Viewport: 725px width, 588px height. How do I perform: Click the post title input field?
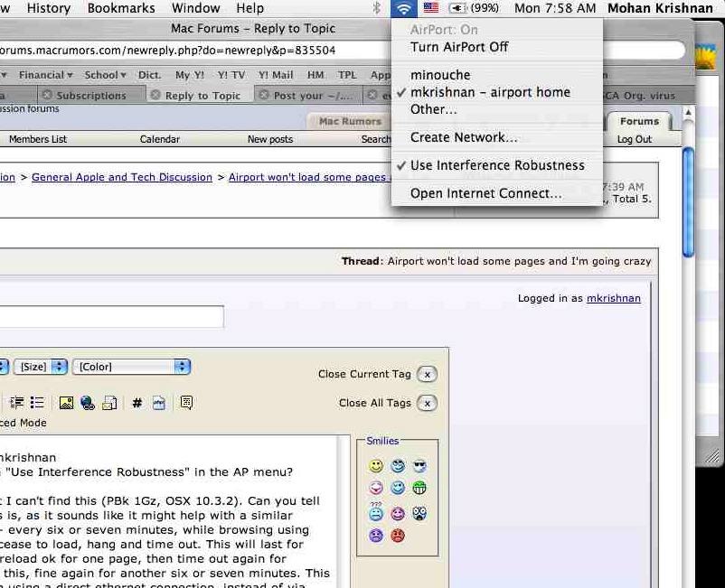(x=111, y=317)
